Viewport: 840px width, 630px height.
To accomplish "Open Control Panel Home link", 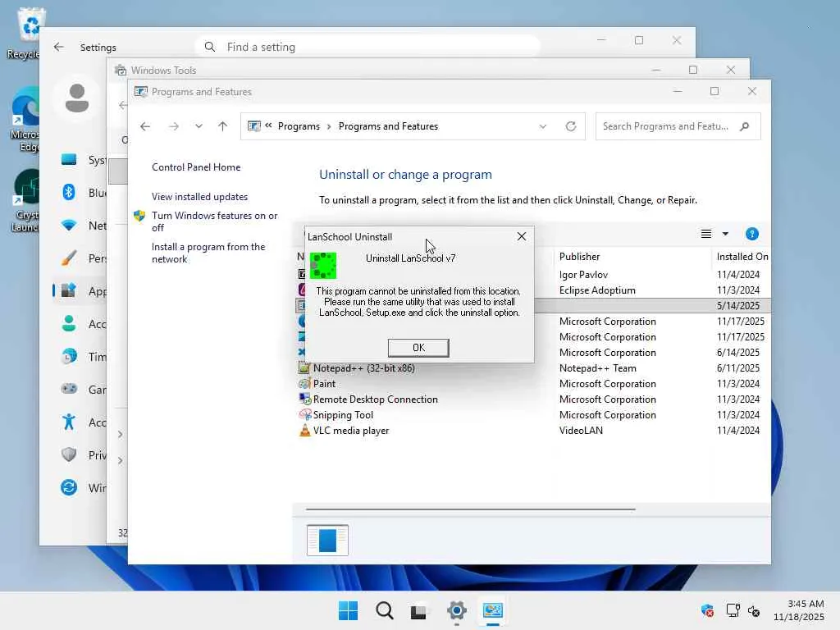I will click(196, 167).
